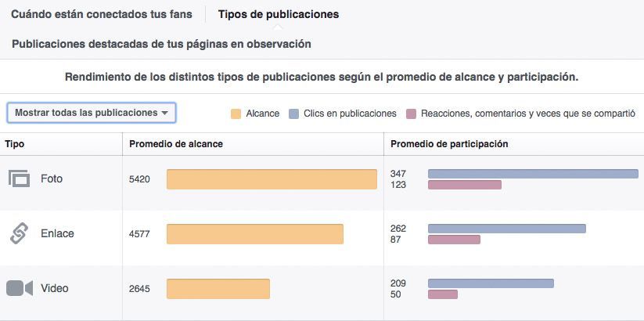This screenshot has width=644, height=321.
Task: Click the Video camera icon
Action: 20,288
